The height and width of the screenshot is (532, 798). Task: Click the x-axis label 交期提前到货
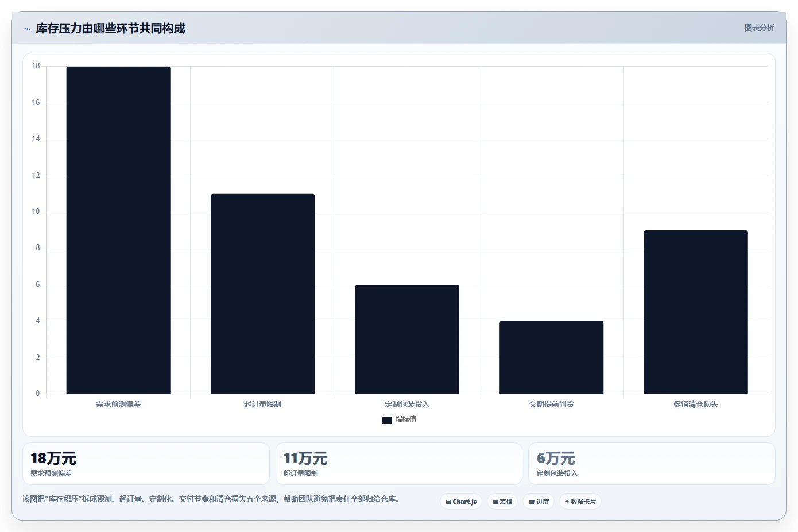tap(551, 404)
